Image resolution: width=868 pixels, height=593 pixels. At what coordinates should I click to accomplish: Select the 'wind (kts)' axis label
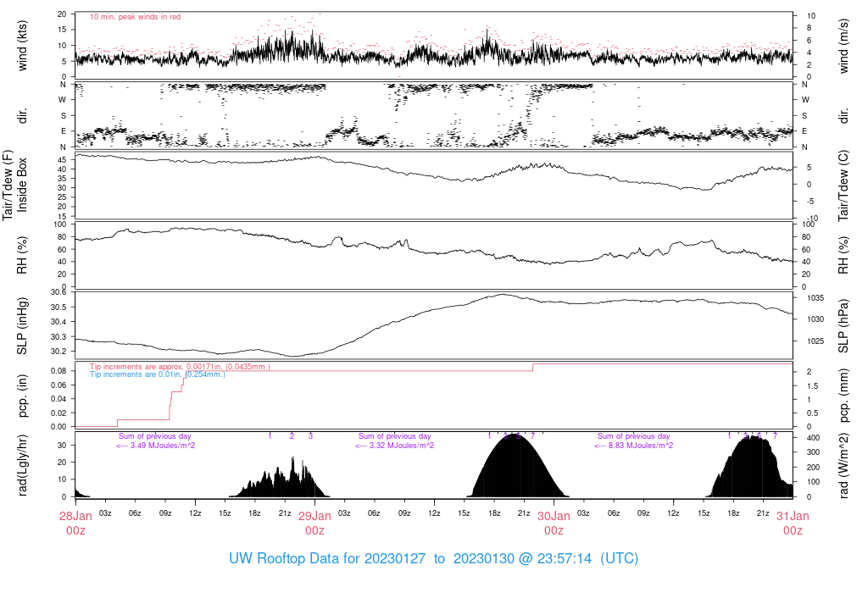click(22, 46)
